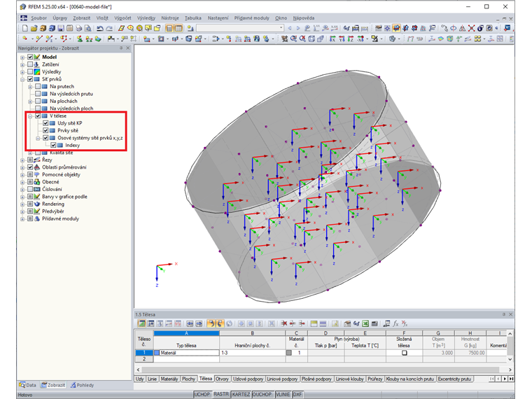Viewport: 532px width, 399px height.
Task: Click the horizontal scrollbar of the table
Action: [x=323, y=370]
